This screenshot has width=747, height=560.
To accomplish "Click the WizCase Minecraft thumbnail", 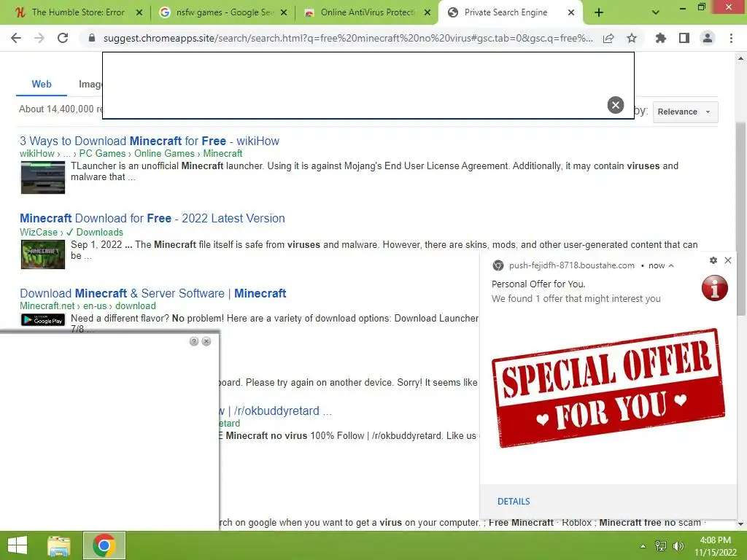I will pos(43,254).
